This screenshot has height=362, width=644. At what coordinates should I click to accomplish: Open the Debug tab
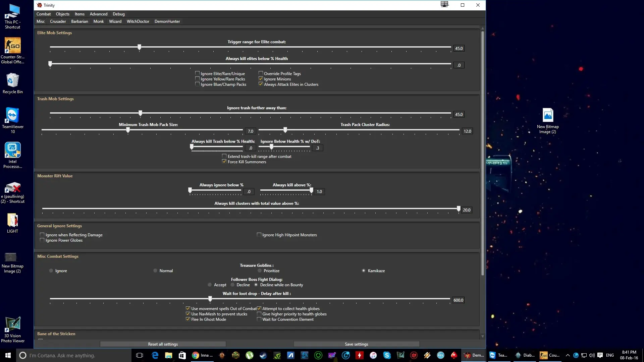tap(119, 14)
